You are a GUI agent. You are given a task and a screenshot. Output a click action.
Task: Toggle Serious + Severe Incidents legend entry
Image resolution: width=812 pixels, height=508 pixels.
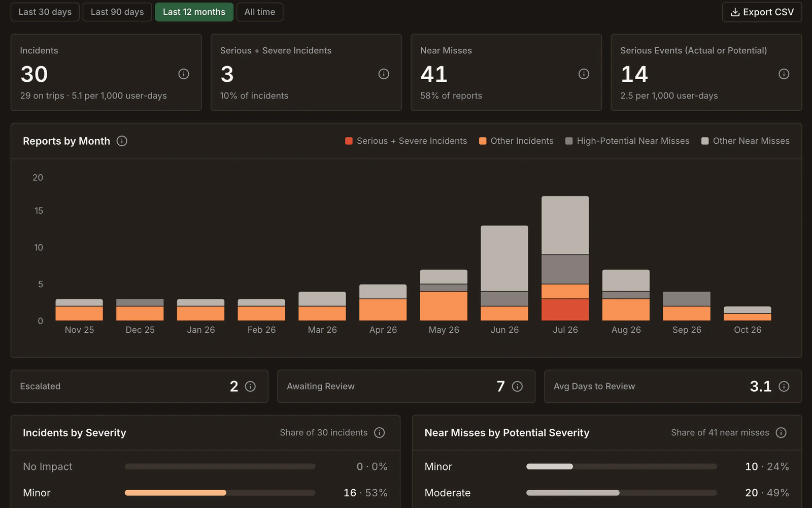[406, 141]
